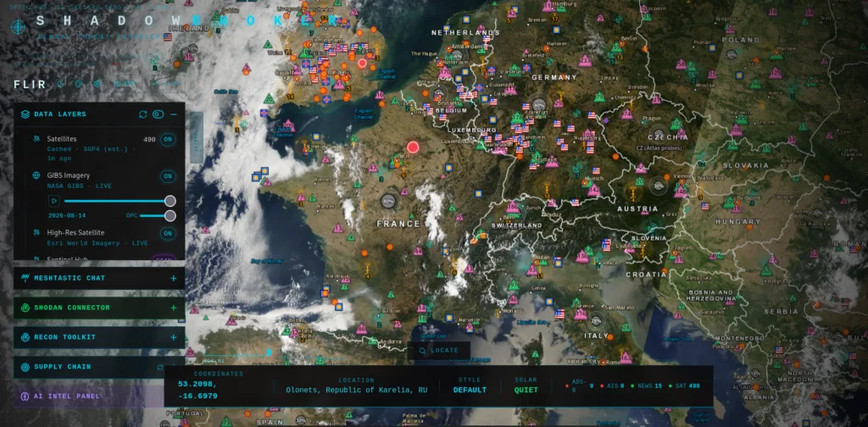Click the vertical side tab beside Data Layers
868x427 pixels.
[x=196, y=138]
